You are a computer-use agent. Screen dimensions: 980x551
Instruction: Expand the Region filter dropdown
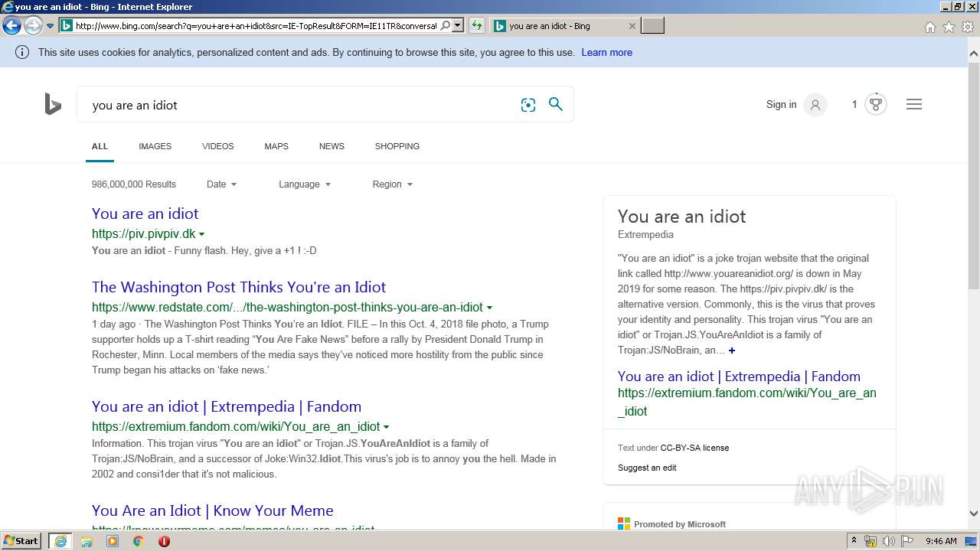pyautogui.click(x=393, y=184)
